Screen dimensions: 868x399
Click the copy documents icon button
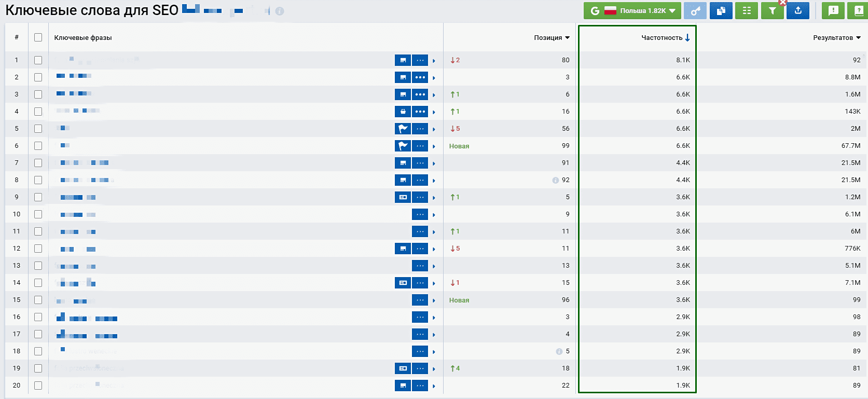click(721, 10)
